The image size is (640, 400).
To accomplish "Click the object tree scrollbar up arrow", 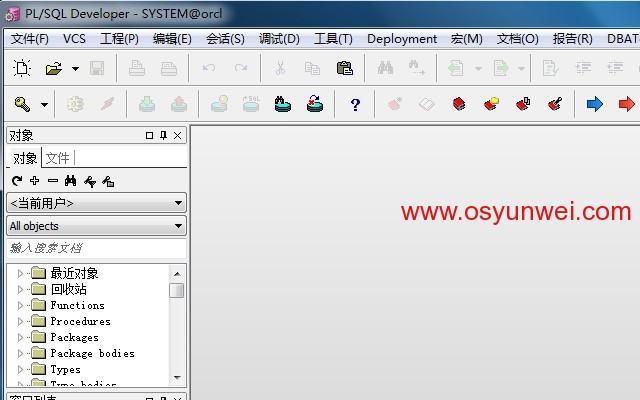I will pyautogui.click(x=177, y=274).
